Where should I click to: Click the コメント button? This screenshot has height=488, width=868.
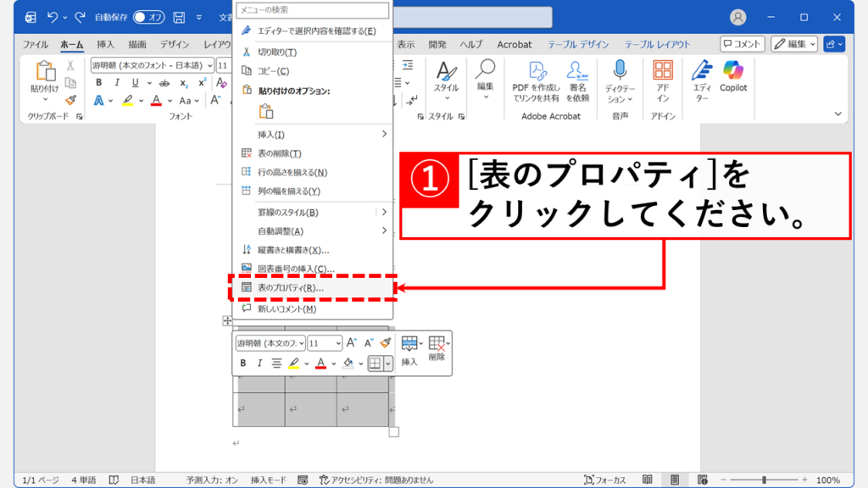point(742,44)
